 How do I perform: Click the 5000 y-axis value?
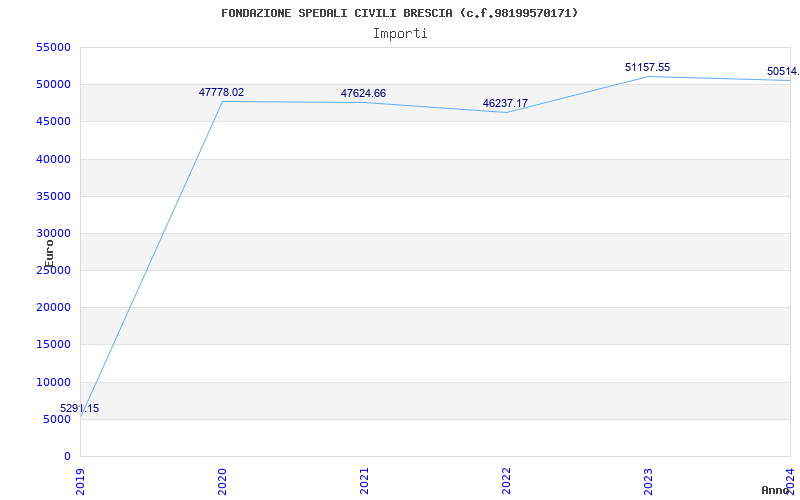tap(57, 419)
